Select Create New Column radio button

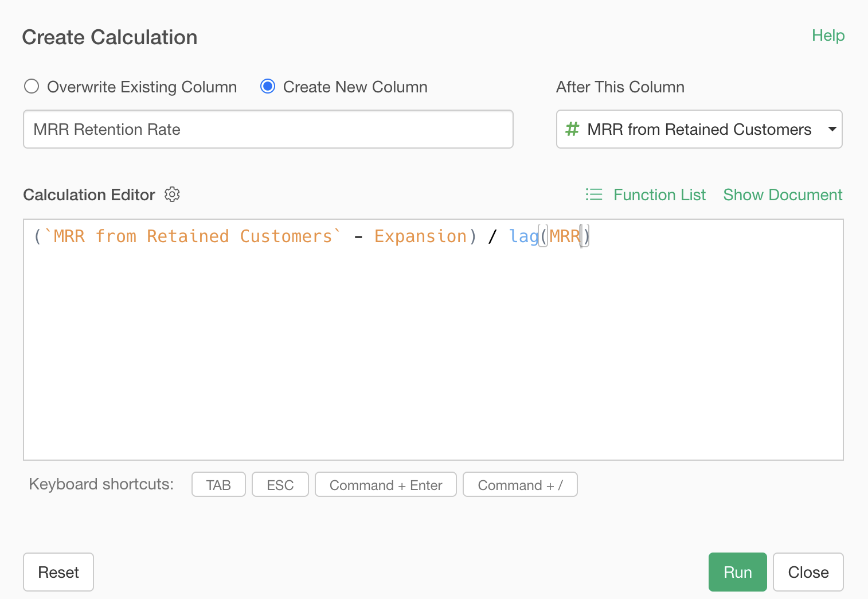[x=268, y=87]
